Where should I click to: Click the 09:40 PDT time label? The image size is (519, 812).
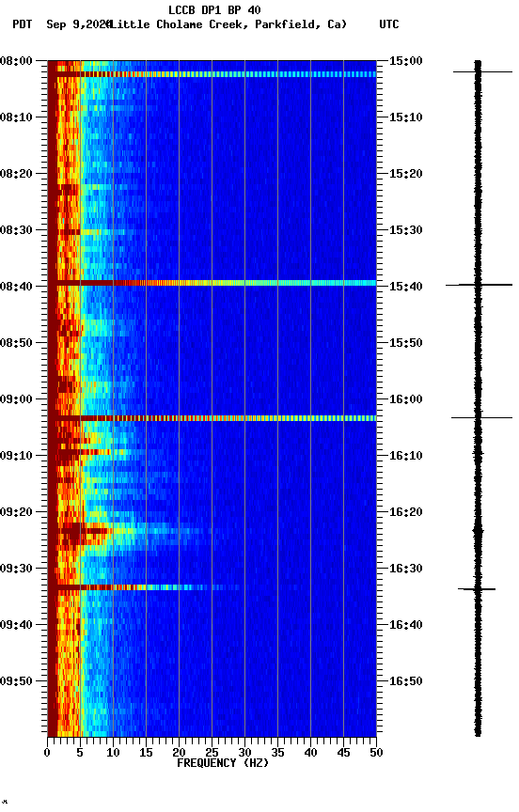click(16, 625)
